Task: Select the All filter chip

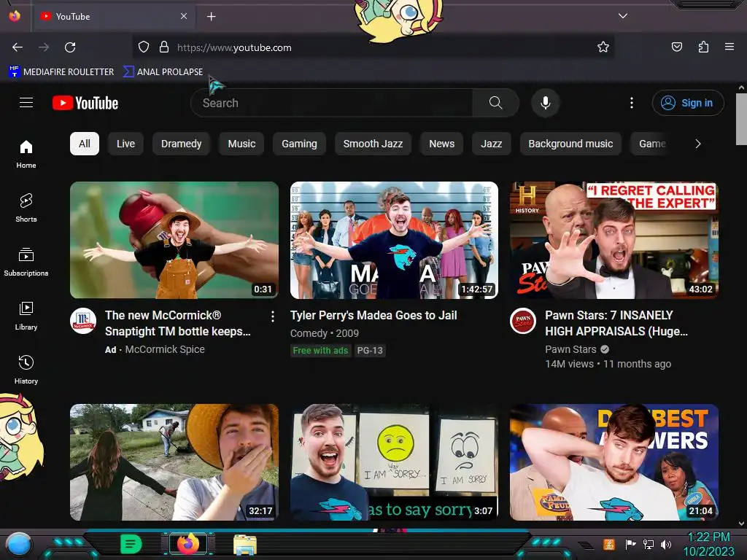Action: click(85, 144)
